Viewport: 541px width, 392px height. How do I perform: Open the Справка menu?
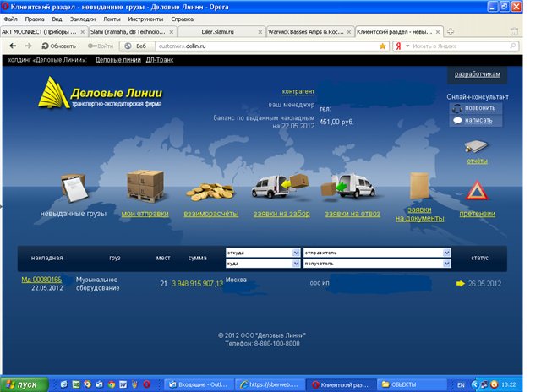pyautogui.click(x=183, y=19)
